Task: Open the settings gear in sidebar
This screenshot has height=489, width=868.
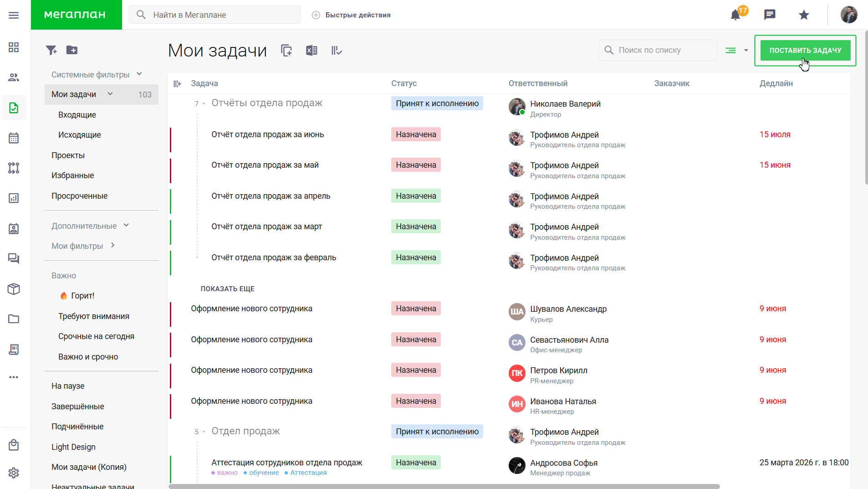Action: (14, 473)
